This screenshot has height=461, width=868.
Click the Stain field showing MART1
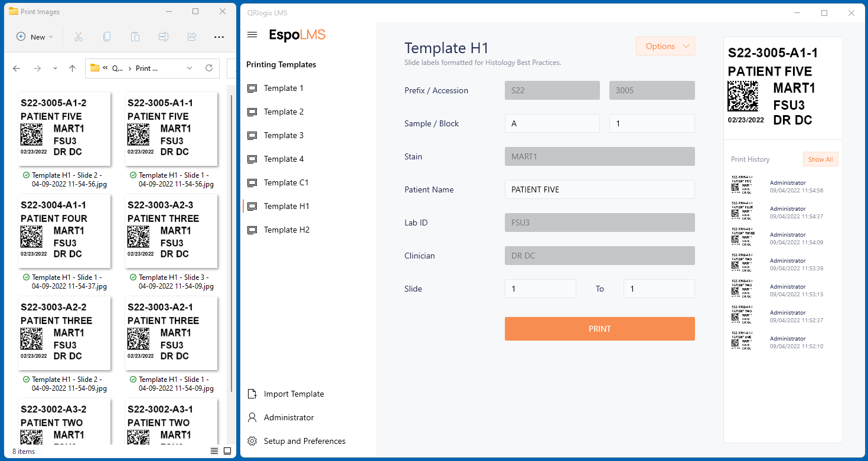click(x=600, y=156)
